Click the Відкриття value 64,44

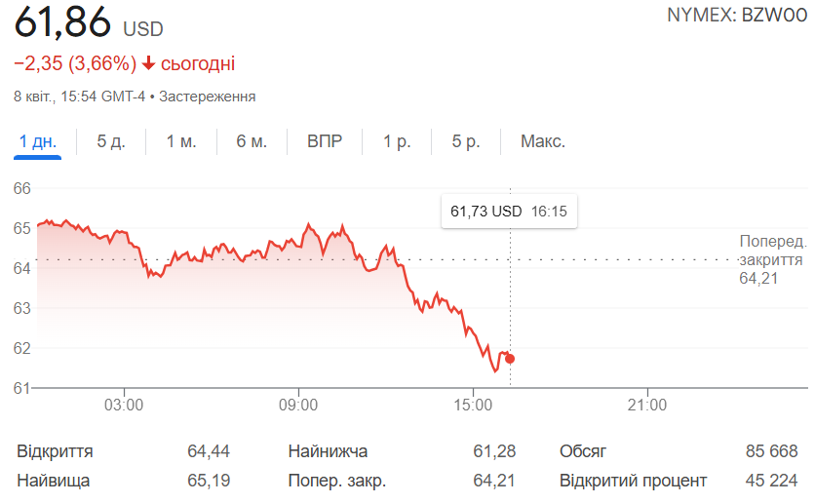(209, 451)
